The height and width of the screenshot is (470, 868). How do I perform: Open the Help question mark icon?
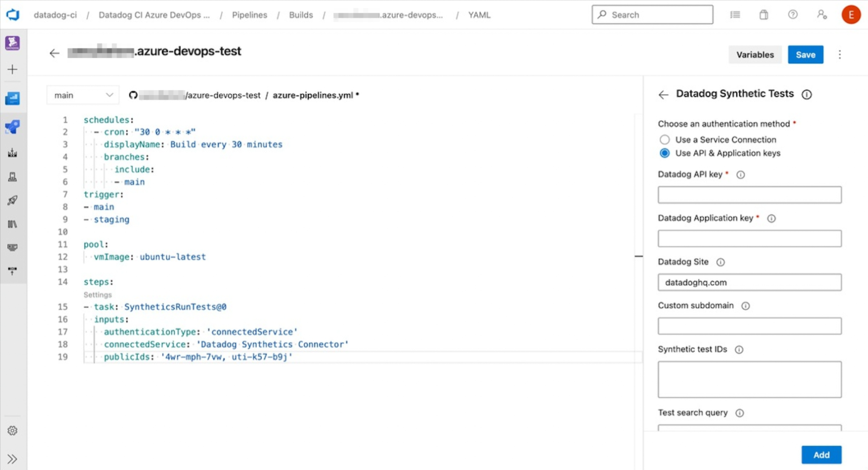pyautogui.click(x=792, y=15)
